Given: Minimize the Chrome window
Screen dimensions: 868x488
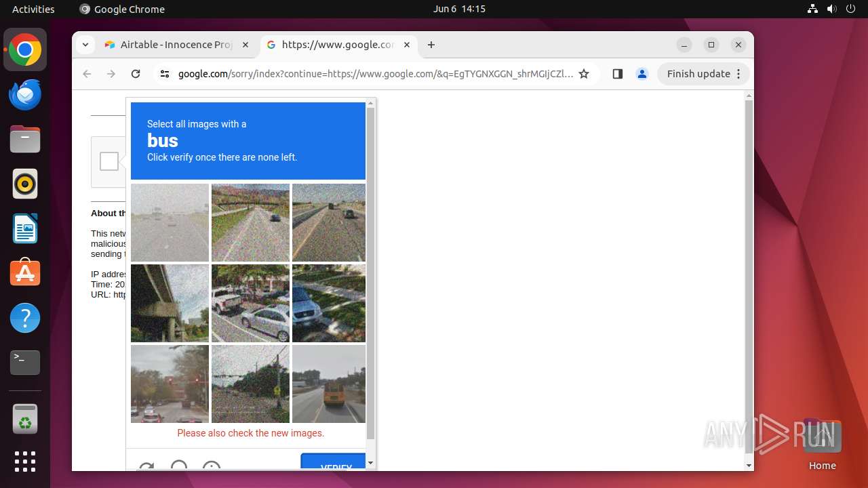Looking at the screenshot, I should (x=684, y=45).
